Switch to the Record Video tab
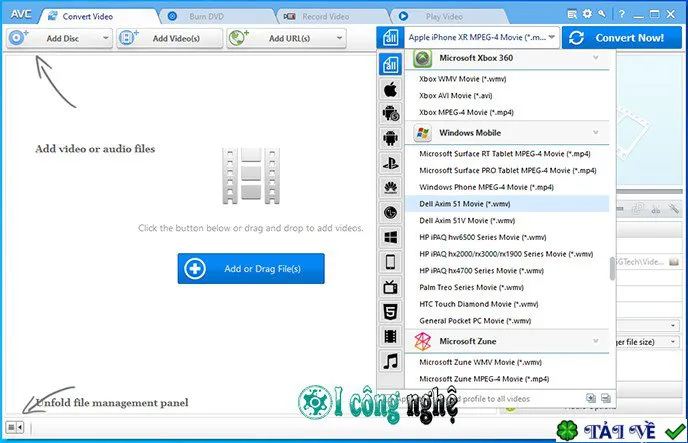Viewport: 688px width, 443px height. click(x=325, y=16)
